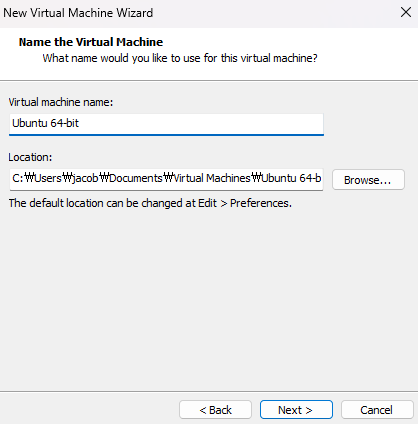418x424 pixels.
Task: Click the "Location:" label
Action: (x=30, y=157)
